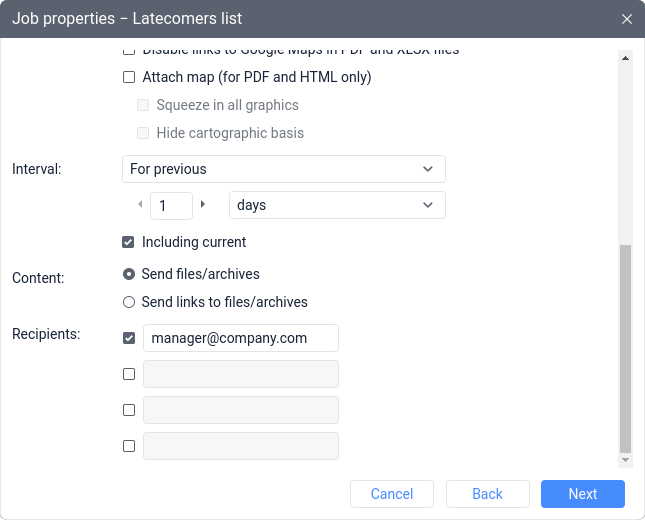The height and width of the screenshot is (520, 645).
Task: Select Send links to files/archives
Action: [x=129, y=302]
